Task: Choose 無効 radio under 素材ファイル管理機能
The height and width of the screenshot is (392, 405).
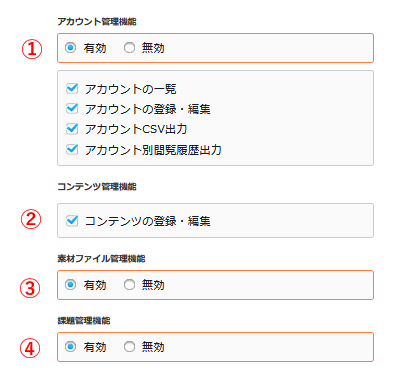Action: [x=129, y=285]
